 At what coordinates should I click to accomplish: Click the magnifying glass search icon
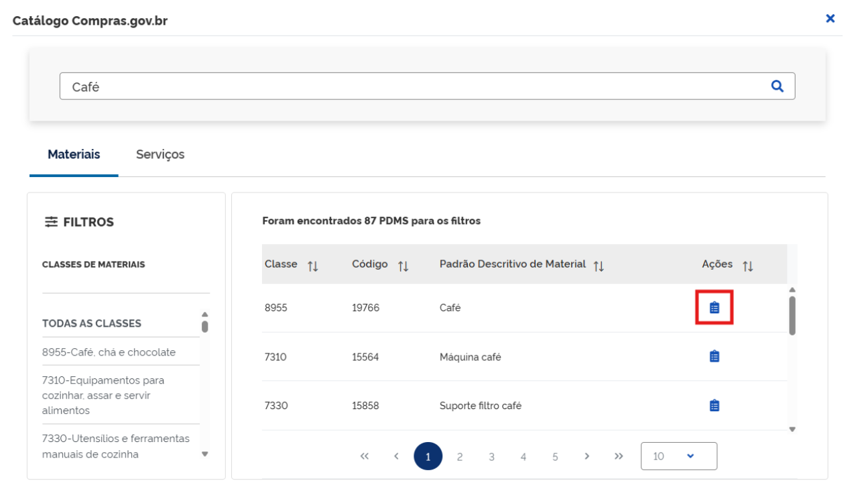click(x=777, y=86)
